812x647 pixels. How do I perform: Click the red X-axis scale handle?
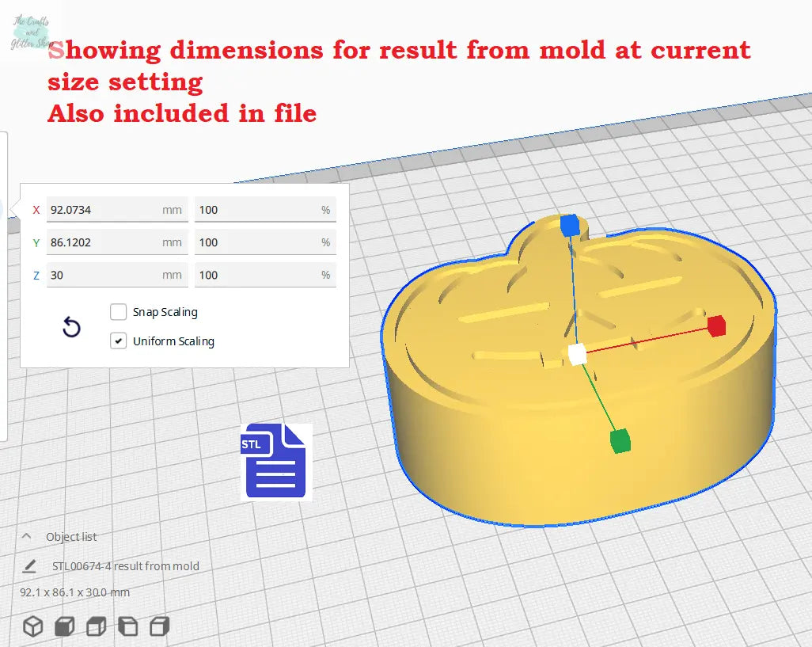coord(716,325)
